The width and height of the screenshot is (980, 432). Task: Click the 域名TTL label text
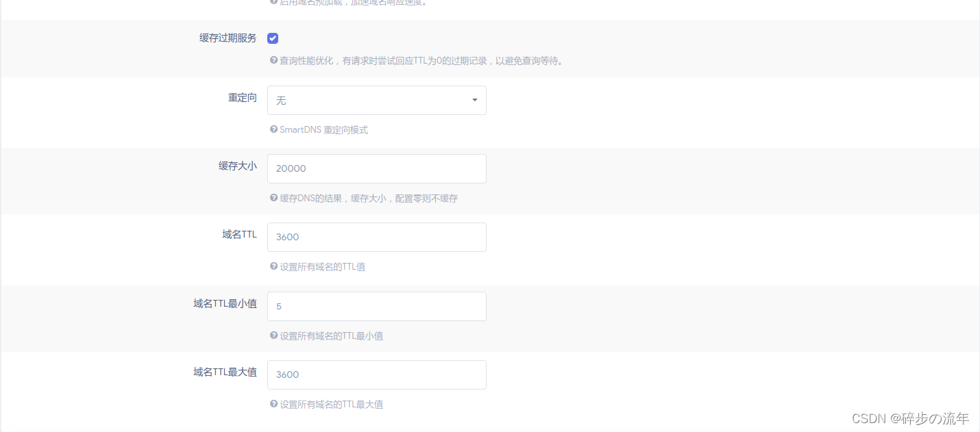(x=240, y=234)
